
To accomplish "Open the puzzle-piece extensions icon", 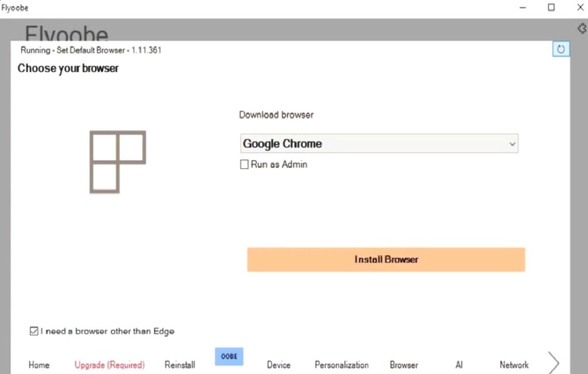I will point(582,28).
